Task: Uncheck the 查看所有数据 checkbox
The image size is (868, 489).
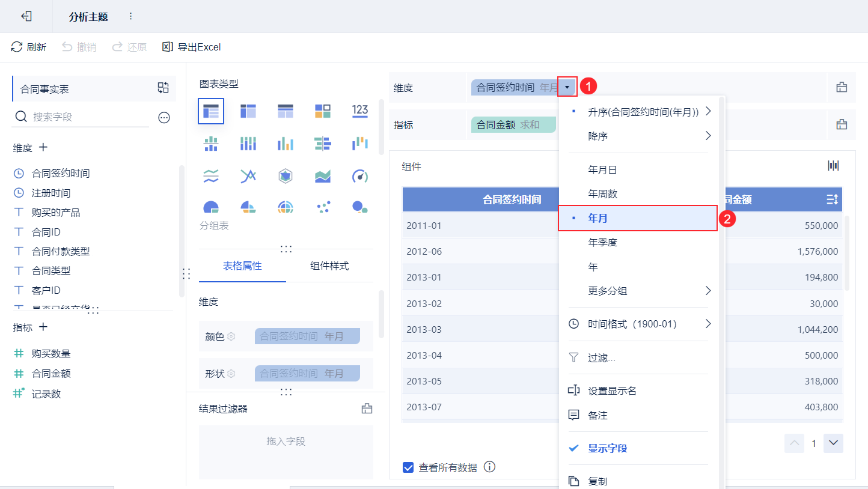Action: 408,467
